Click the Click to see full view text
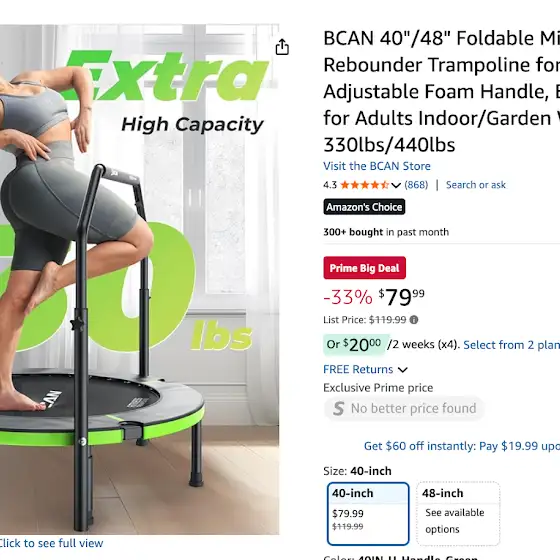Image resolution: width=560 pixels, height=560 pixels. [51, 543]
